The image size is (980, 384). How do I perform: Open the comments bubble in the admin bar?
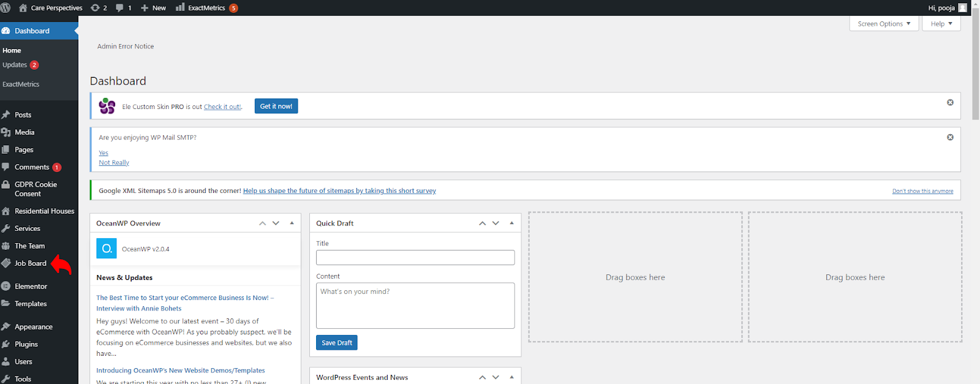pyautogui.click(x=124, y=8)
